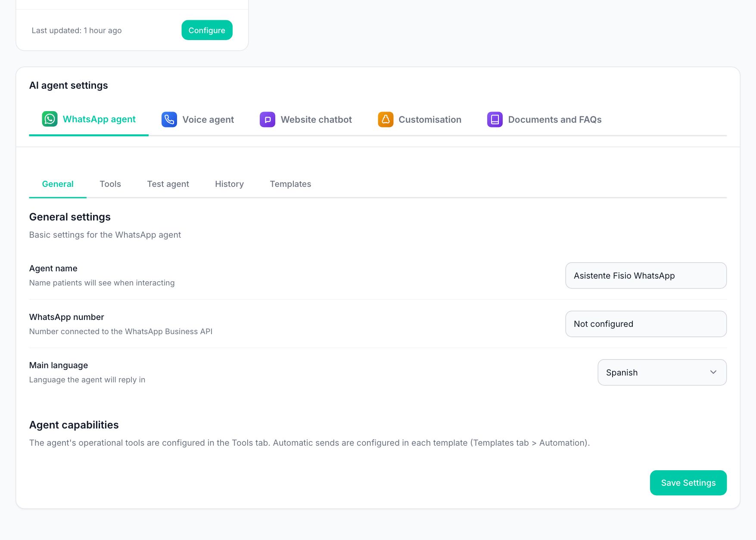Go to the Customisation tab
This screenshot has height=540, width=756.
click(420, 119)
